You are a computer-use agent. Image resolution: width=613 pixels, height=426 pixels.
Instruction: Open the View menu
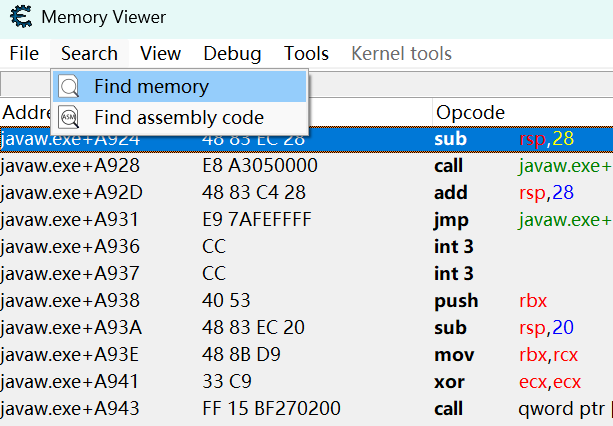pos(160,54)
